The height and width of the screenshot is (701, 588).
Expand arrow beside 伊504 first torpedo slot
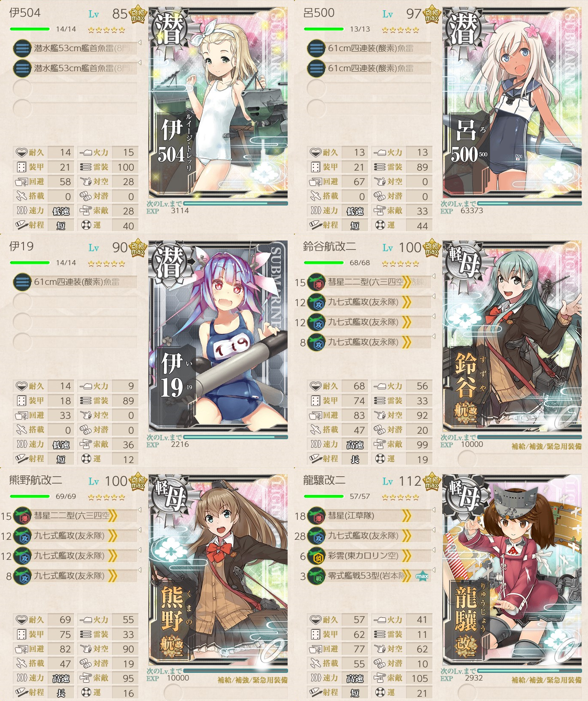coord(139,42)
